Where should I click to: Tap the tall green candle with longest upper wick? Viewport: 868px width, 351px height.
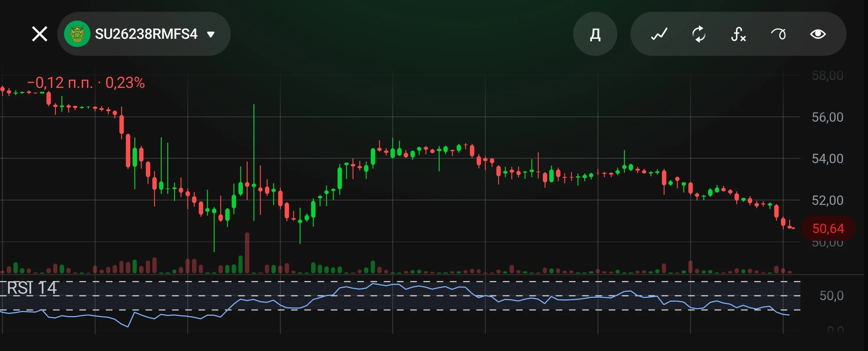(x=254, y=162)
